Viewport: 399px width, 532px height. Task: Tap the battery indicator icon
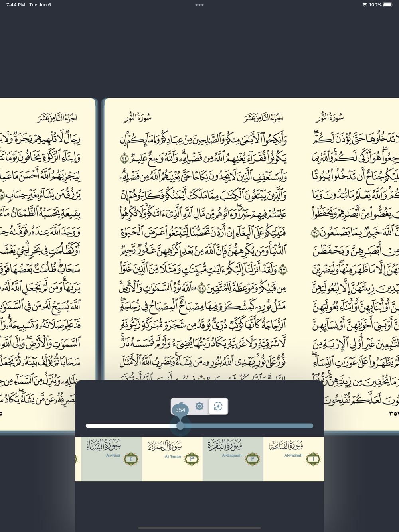(388, 5)
